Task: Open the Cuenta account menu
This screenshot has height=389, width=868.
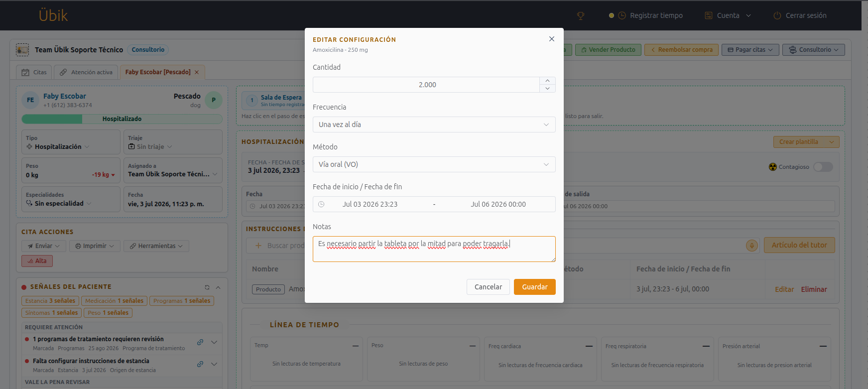Action: pyautogui.click(x=728, y=15)
